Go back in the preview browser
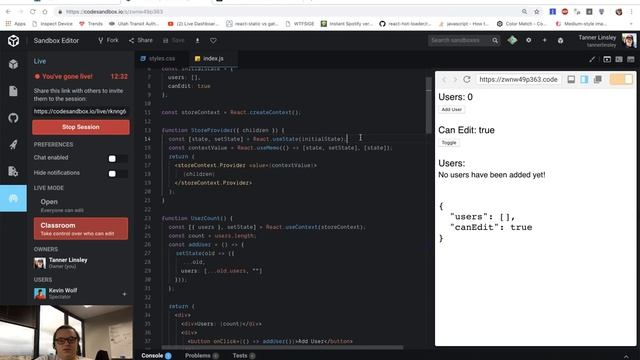640x360 pixels. pyautogui.click(x=444, y=79)
